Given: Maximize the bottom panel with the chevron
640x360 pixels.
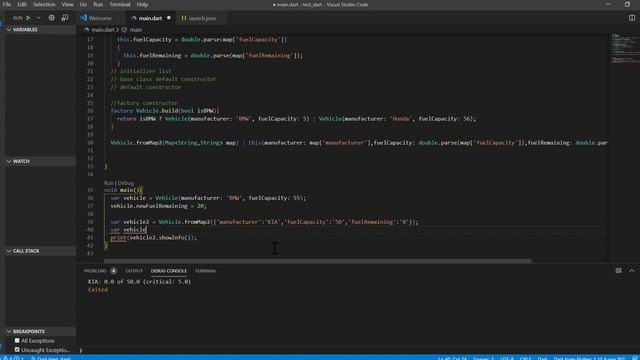Looking at the screenshot, I should [631, 271].
